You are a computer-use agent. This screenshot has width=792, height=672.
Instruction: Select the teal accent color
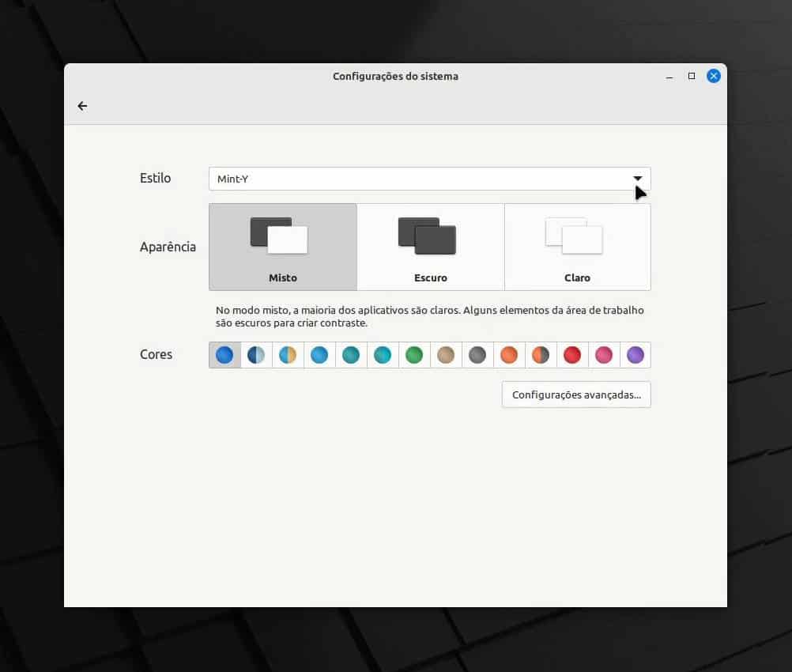[x=351, y=355]
